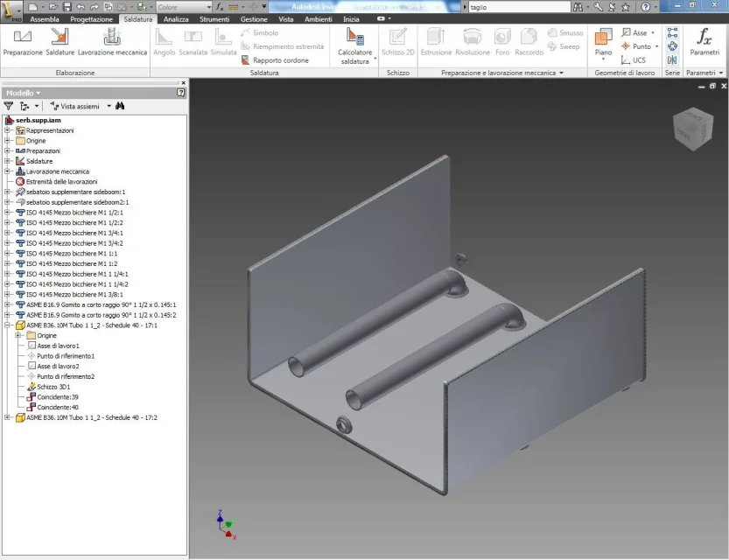Click the Rapporto cordone icon
The width and height of the screenshot is (729, 560).
(x=245, y=60)
